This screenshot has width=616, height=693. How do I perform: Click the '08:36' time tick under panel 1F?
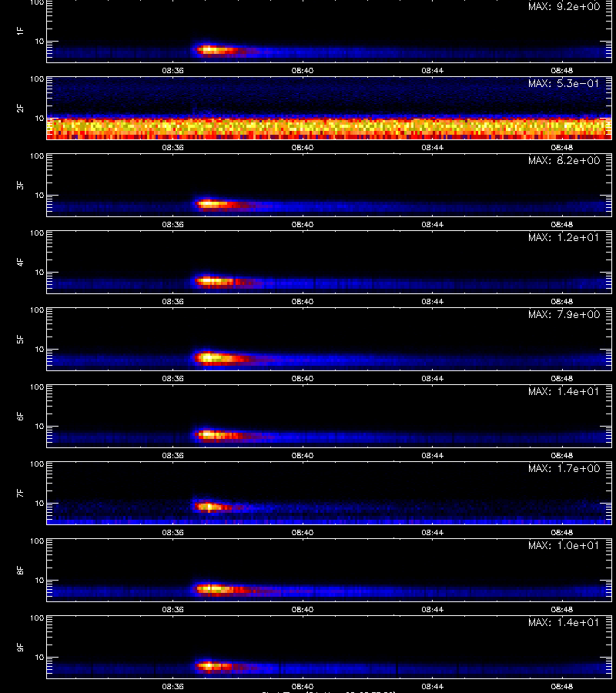(x=172, y=70)
